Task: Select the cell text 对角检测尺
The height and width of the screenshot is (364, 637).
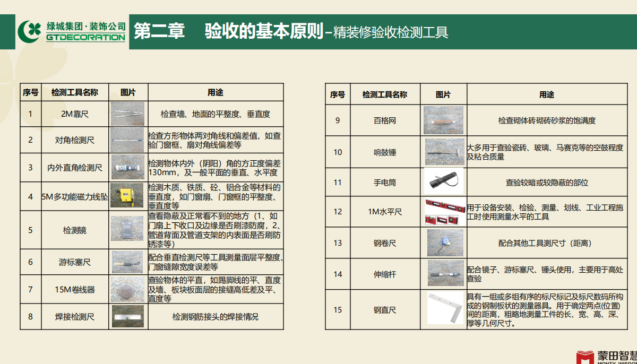Action: coord(75,140)
